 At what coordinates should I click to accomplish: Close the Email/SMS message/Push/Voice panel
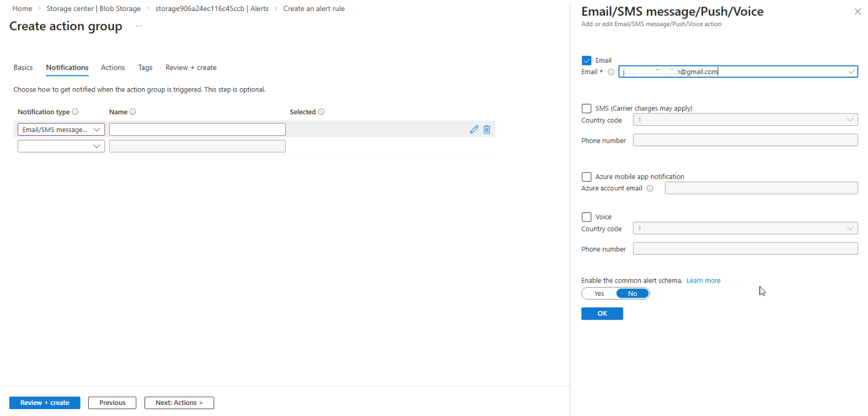pos(858,12)
